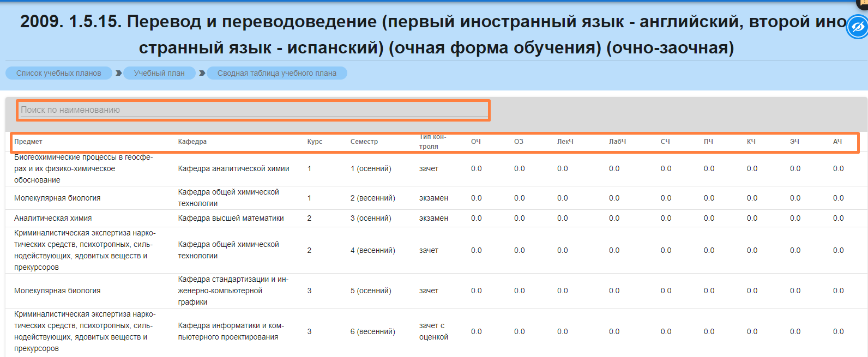
Task: Sort by 'Тип контроля' column header
Action: click(x=432, y=142)
